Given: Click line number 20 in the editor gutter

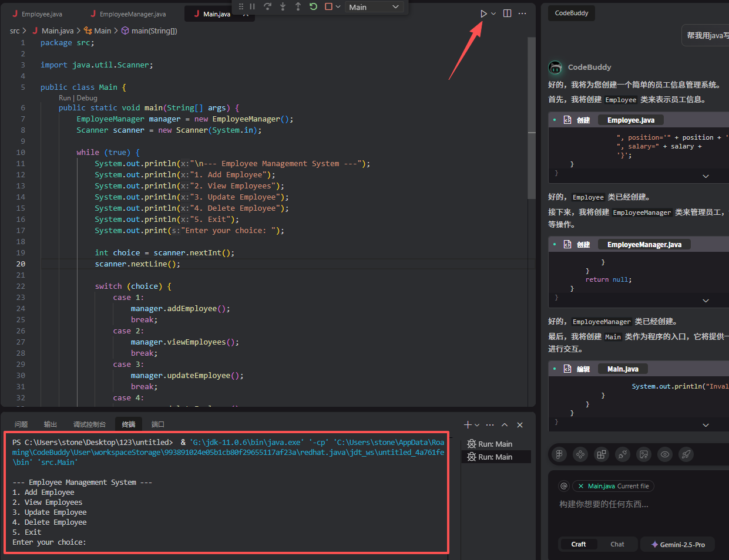Looking at the screenshot, I should point(21,264).
